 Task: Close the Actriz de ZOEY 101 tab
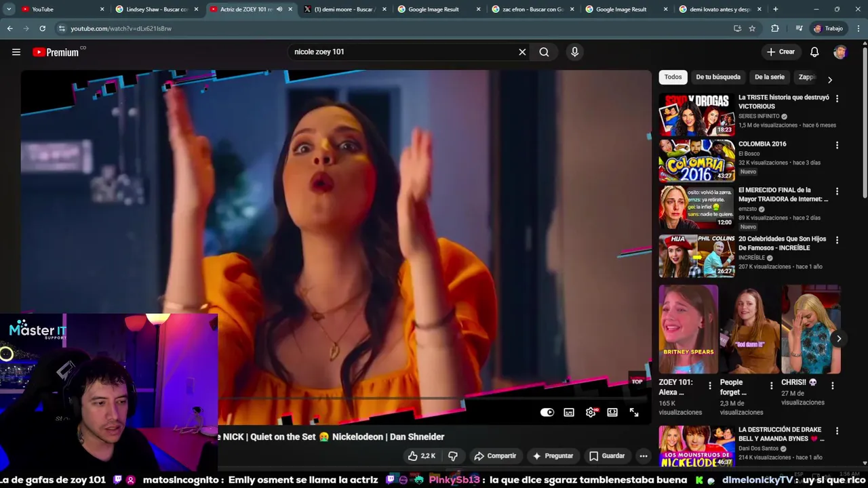coord(290,9)
